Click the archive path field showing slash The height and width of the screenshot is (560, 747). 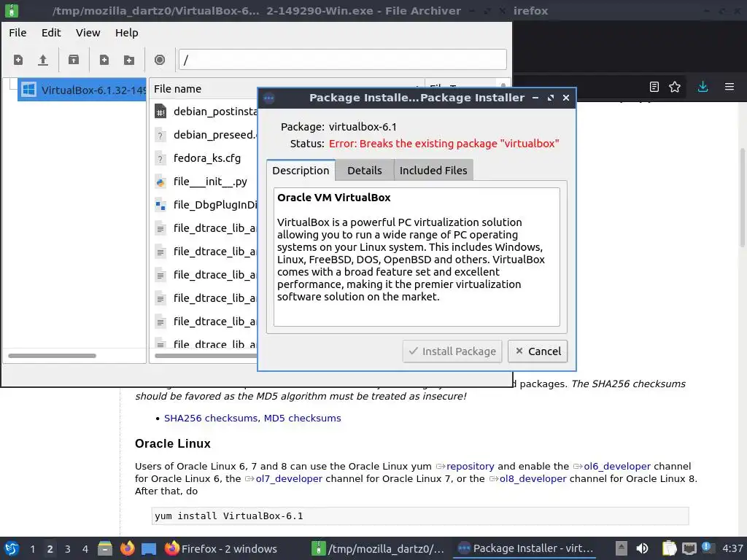343,60
